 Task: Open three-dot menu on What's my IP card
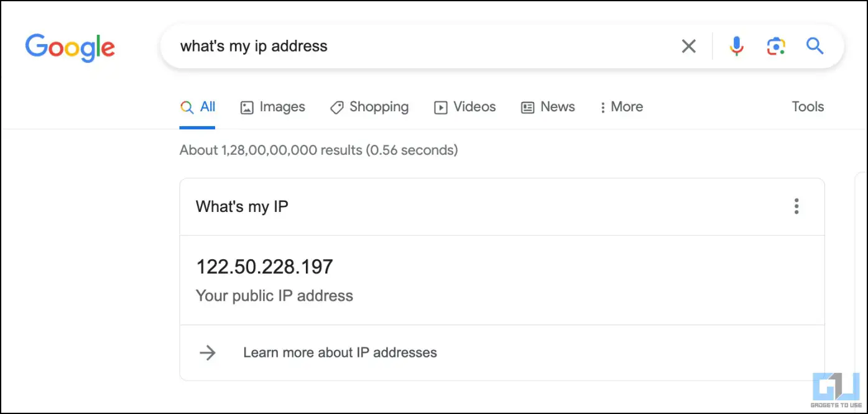coord(796,206)
